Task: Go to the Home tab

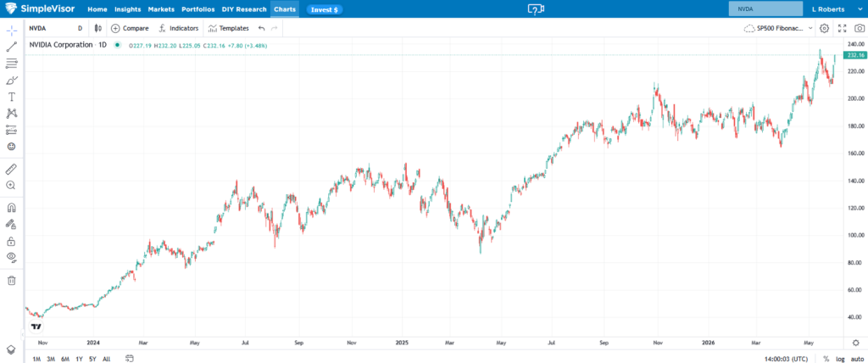Action: click(x=97, y=9)
